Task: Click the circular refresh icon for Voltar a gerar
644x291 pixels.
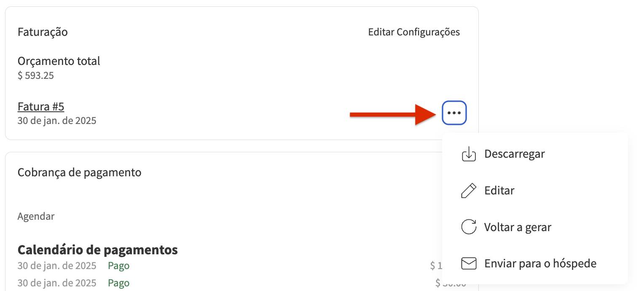Action: [x=468, y=227]
